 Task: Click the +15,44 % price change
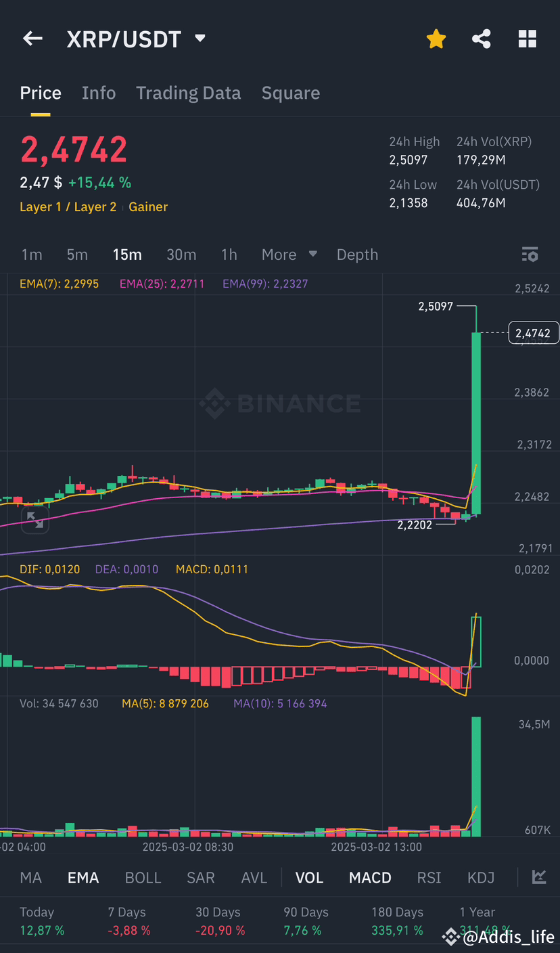[100, 183]
